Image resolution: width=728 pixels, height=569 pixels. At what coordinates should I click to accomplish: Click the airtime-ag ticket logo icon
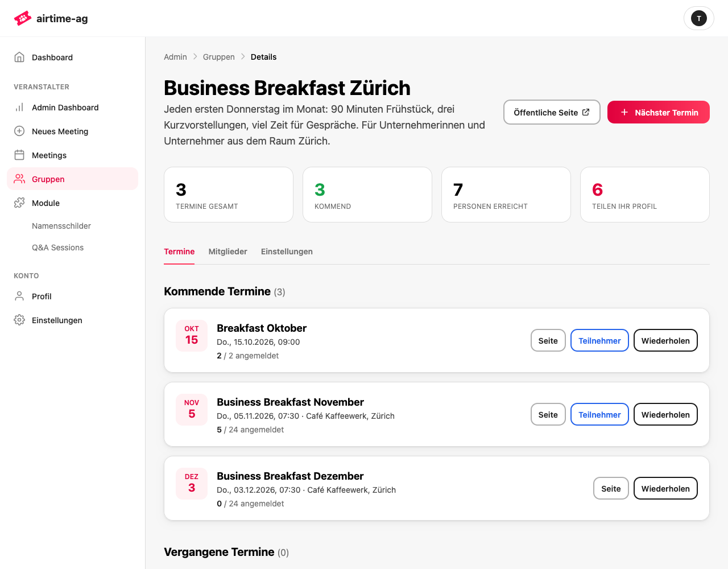tap(22, 18)
